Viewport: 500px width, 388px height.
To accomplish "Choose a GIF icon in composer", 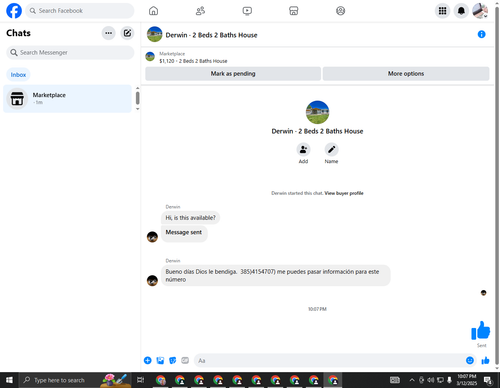I will [185, 360].
